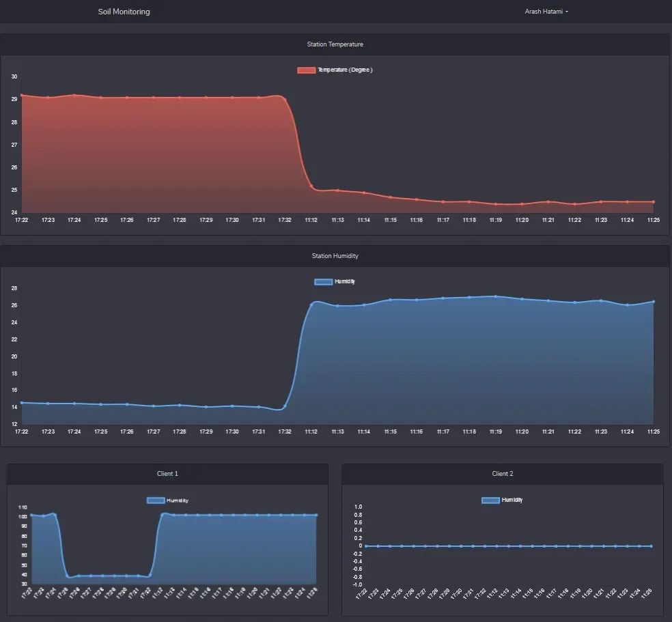Screen dimensions: 672x622
Task: Click the "110" y-axis label in Client 1
Action: [23, 507]
